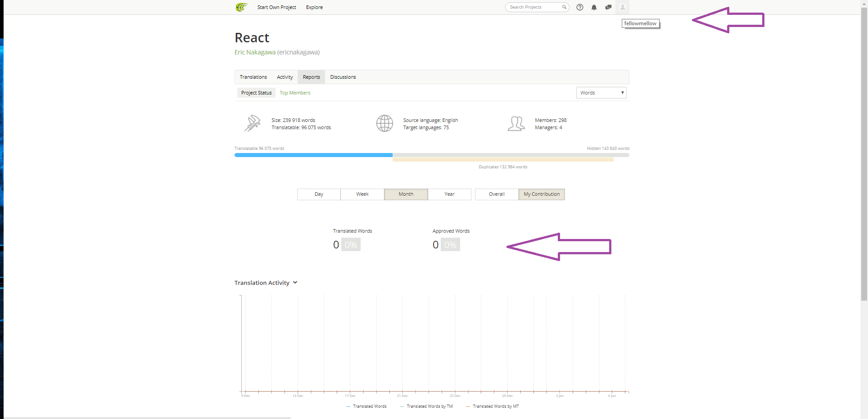Open Eric Nakagawa's profile link
This screenshot has height=419, width=868.
pyautogui.click(x=255, y=52)
